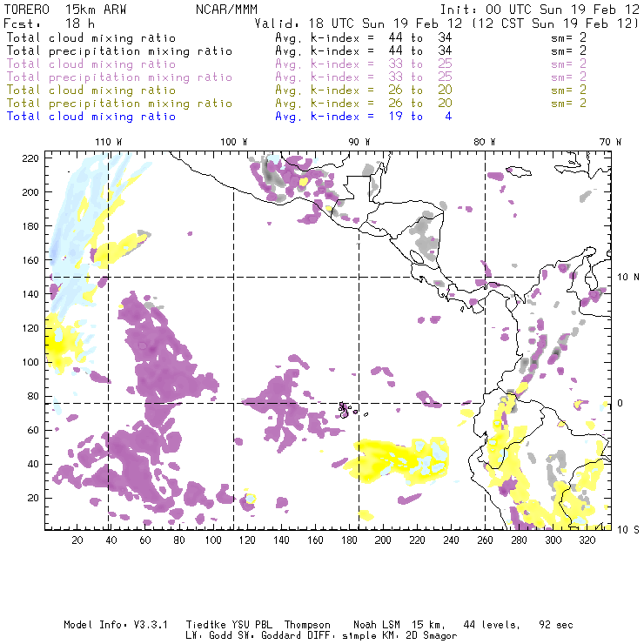Select the "92 sec" footer text
The image size is (644, 644).
click(x=556, y=625)
